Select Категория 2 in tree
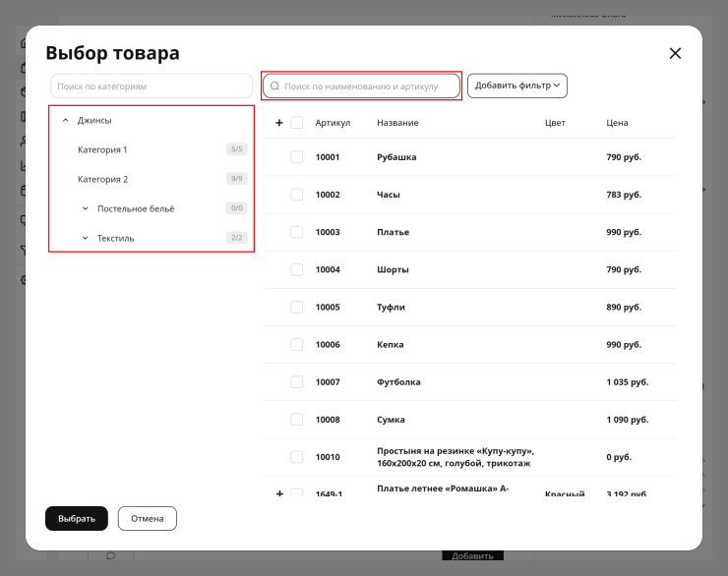728x576 pixels. click(102, 179)
